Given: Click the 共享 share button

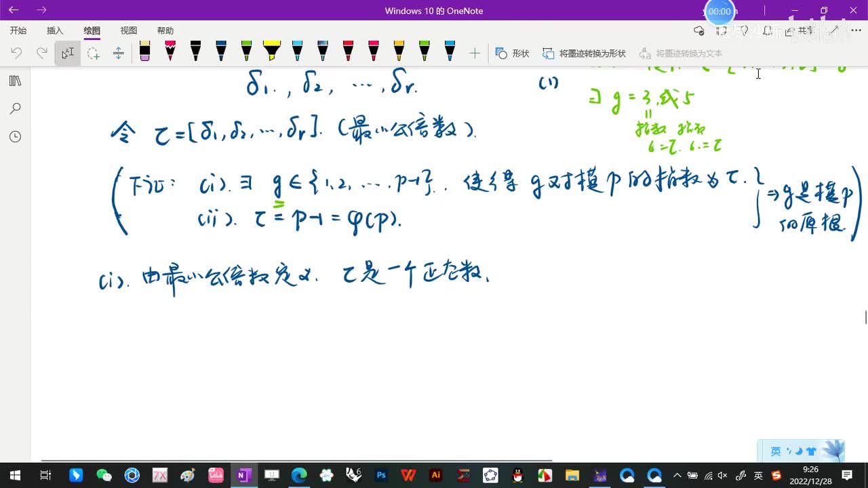Looking at the screenshot, I should pos(801,30).
